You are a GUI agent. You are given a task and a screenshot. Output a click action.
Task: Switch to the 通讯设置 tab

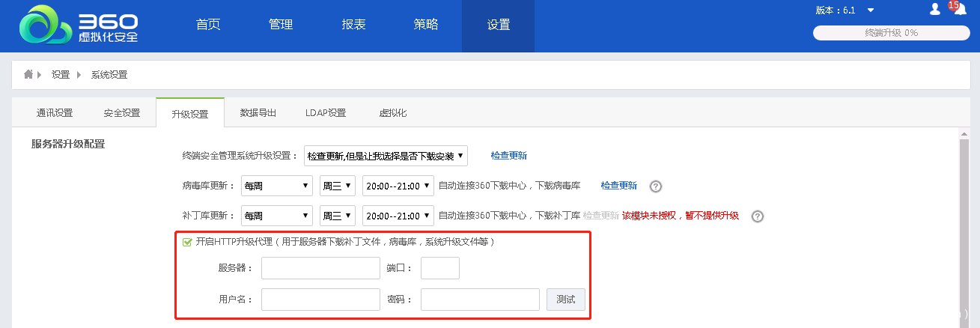coord(55,113)
